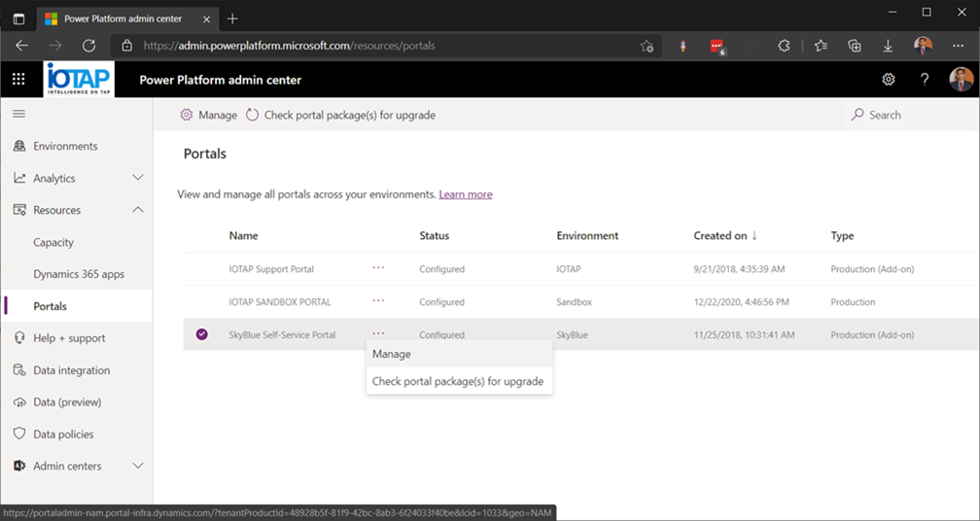Image resolution: width=980 pixels, height=521 pixels.
Task: Click the help question mark icon
Action: pos(925,80)
